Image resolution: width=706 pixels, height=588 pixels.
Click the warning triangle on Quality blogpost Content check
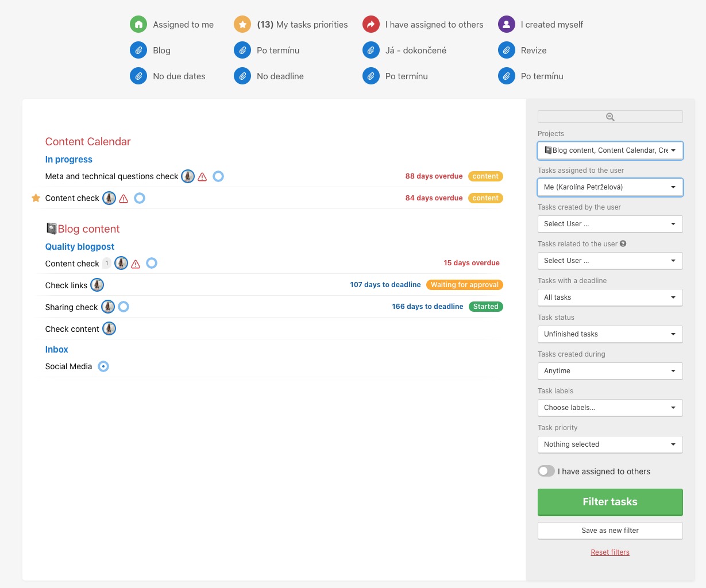coord(136,264)
